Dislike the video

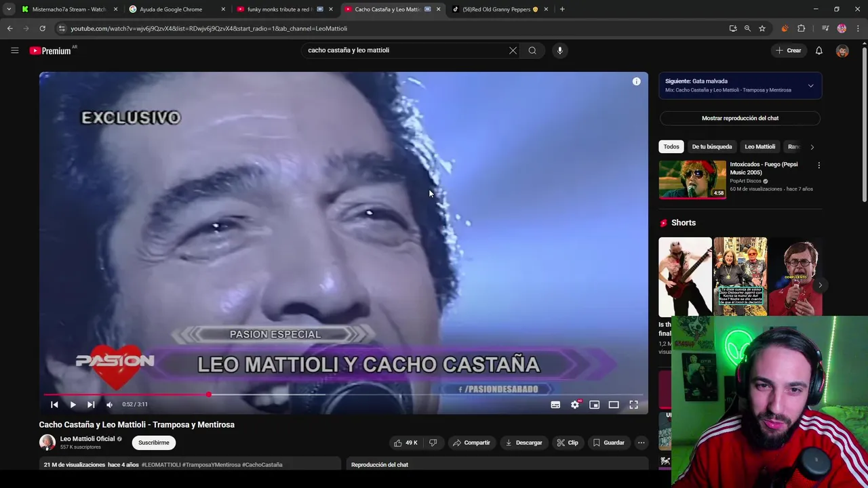[x=433, y=443]
